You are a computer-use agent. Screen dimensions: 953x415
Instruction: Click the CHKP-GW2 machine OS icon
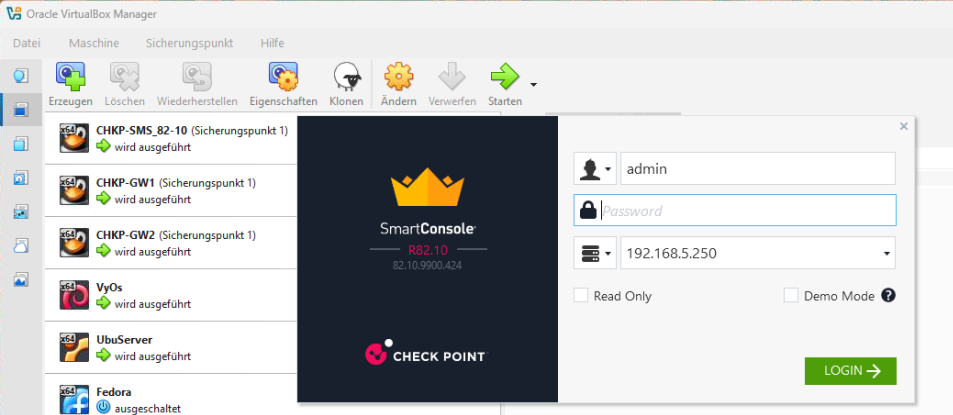click(x=75, y=243)
